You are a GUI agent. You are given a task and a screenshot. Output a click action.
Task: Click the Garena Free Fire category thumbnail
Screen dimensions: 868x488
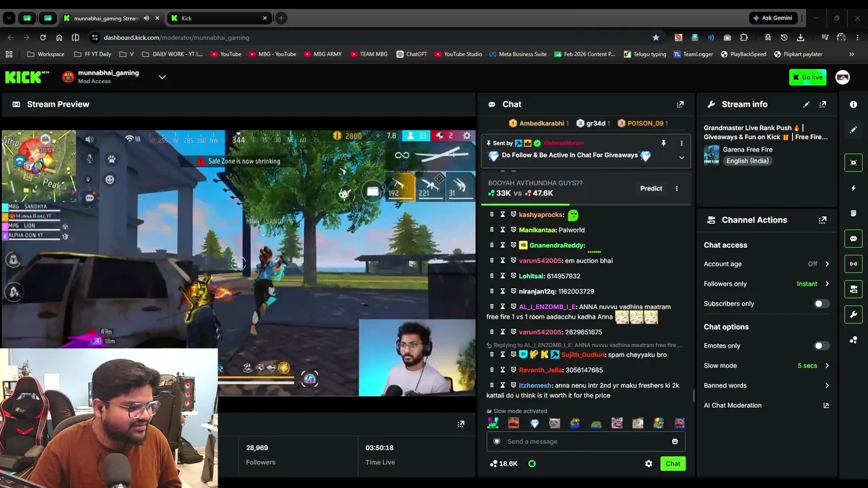(x=711, y=155)
